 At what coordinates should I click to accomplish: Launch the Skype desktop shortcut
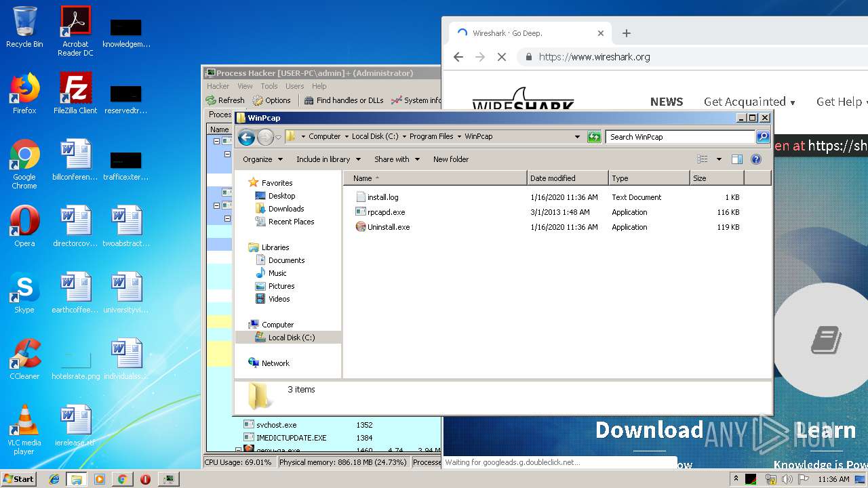(24, 293)
